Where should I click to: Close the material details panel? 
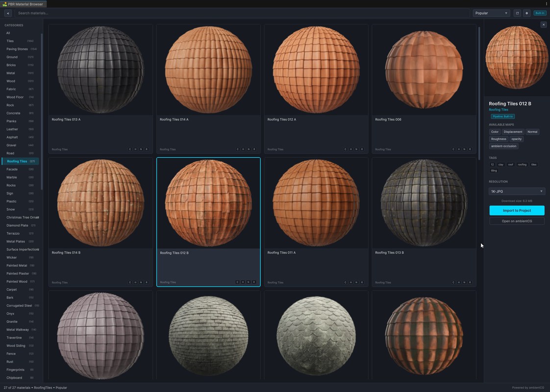[x=543, y=24]
